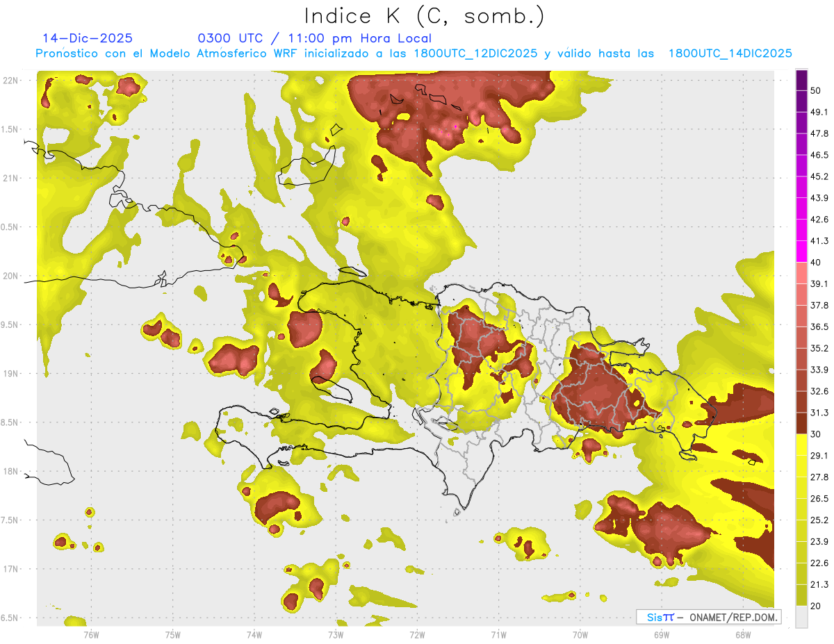Click the "71W" longitude label

tap(498, 634)
